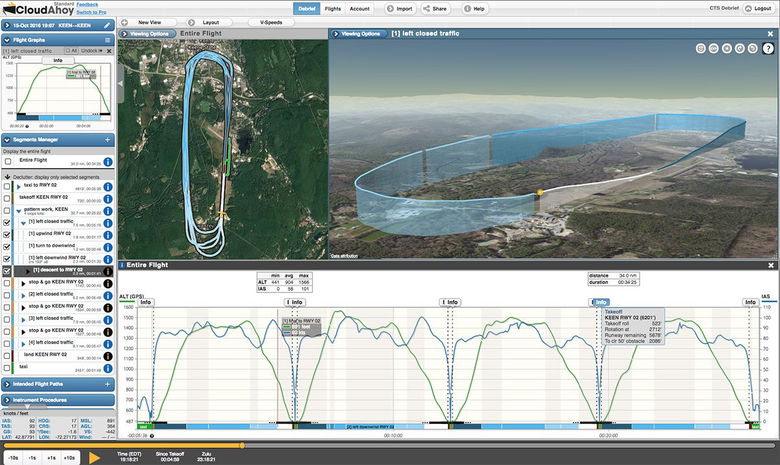This screenshot has width=780, height=465.
Task: Open info for [1] left downwind RWY 02
Action: click(x=107, y=260)
